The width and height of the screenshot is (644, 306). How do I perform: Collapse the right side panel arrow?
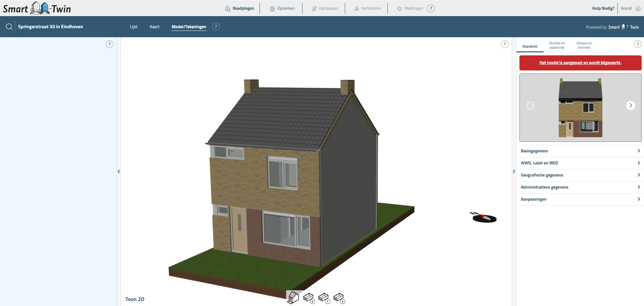pyautogui.click(x=514, y=171)
